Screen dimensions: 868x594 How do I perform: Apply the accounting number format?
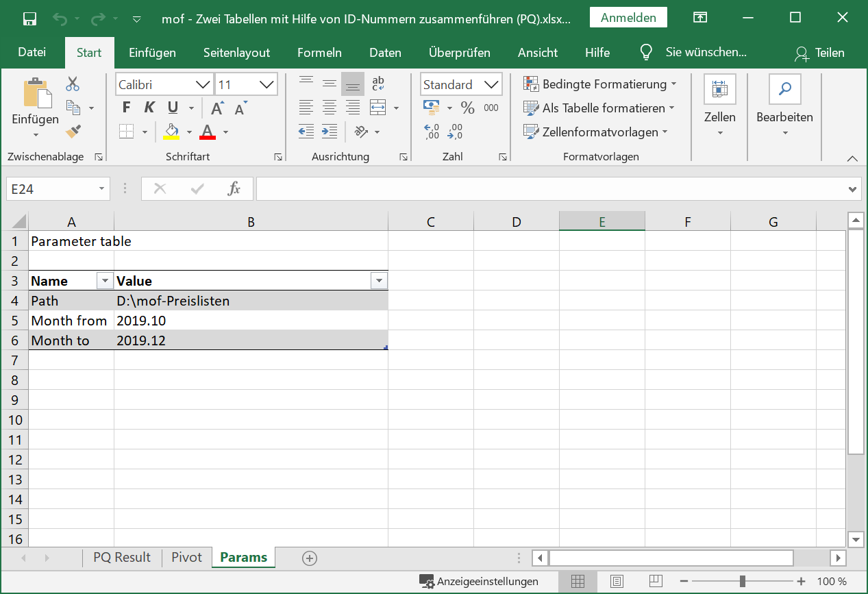click(432, 108)
